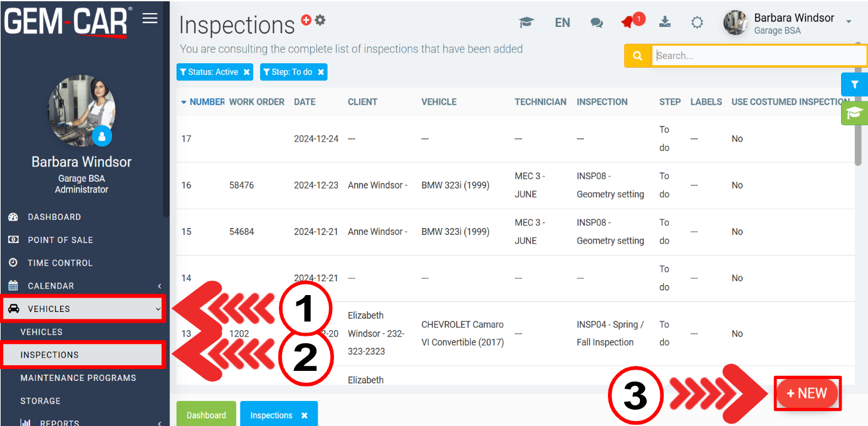Click the + NEW button

807,393
